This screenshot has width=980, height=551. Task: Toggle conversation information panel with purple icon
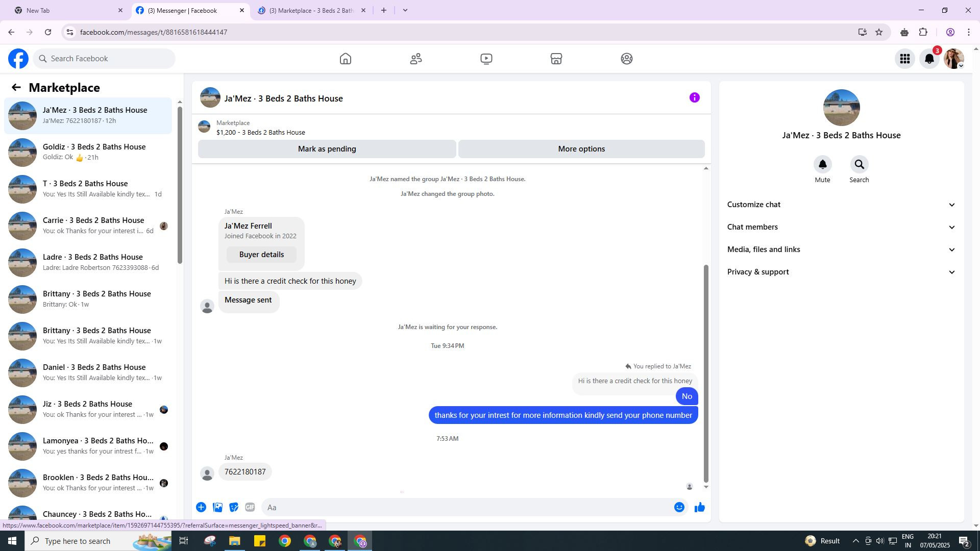click(694, 98)
